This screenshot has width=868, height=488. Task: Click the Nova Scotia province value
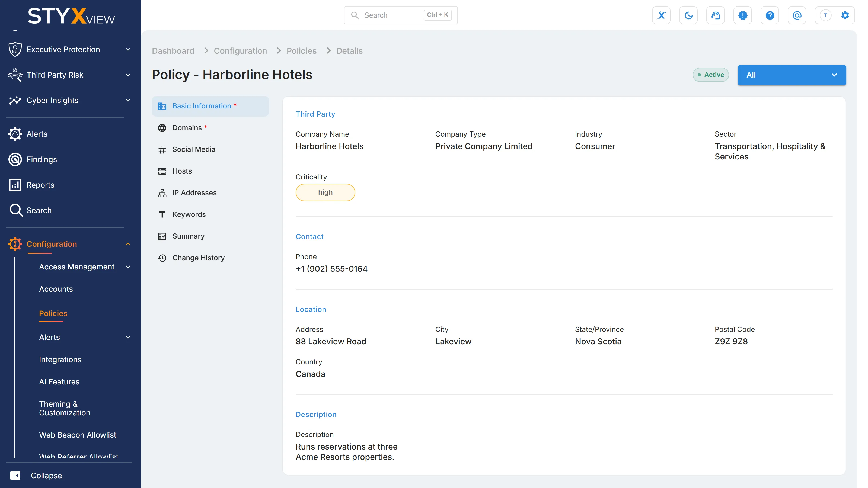tap(598, 342)
